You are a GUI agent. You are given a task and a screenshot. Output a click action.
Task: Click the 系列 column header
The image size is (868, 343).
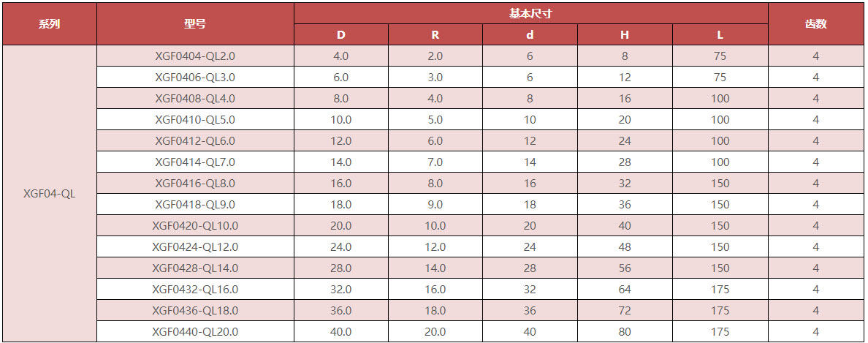(49, 23)
